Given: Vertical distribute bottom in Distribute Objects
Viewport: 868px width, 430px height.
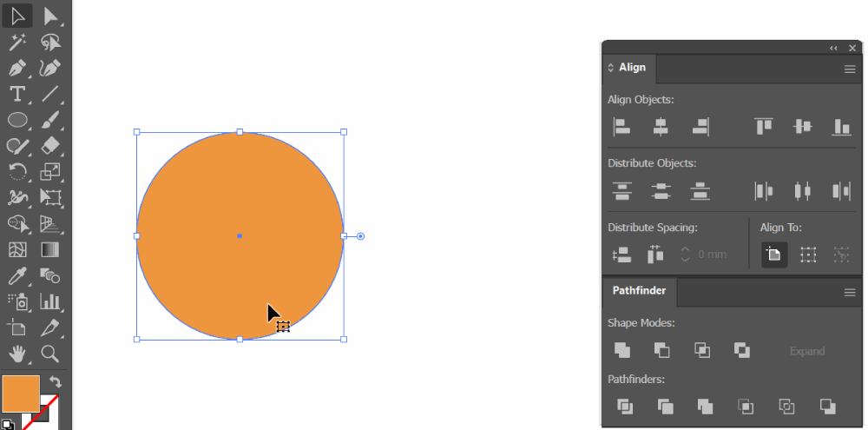Looking at the screenshot, I should click(700, 191).
